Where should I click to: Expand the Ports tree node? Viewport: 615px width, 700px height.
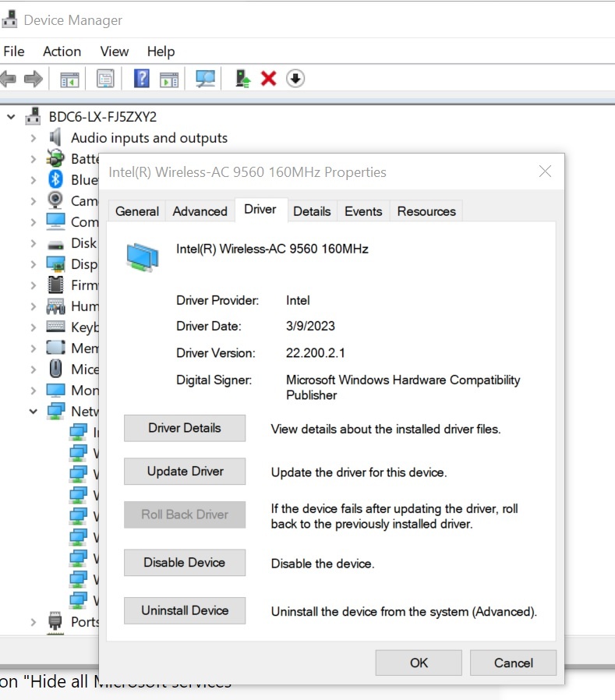point(34,622)
